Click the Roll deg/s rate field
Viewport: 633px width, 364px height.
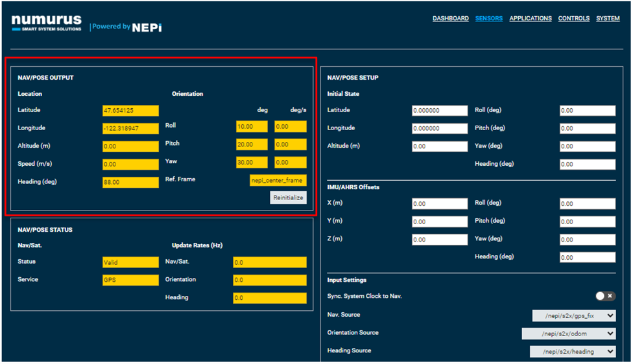click(291, 126)
